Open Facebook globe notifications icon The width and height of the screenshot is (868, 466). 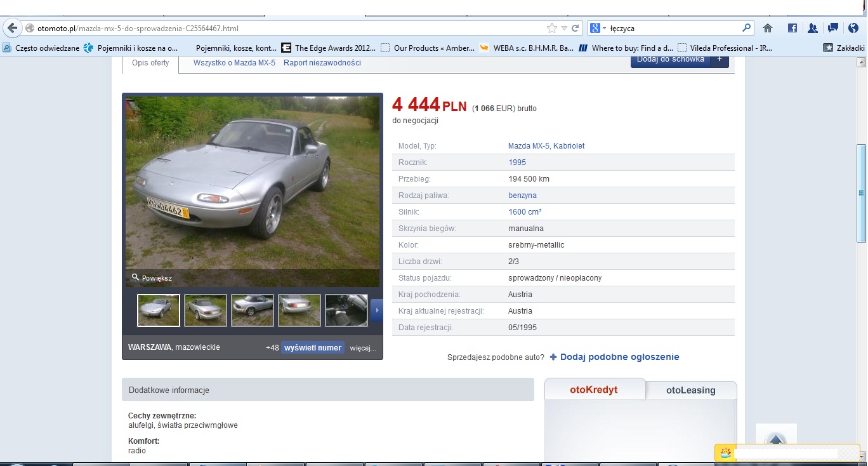(x=853, y=28)
